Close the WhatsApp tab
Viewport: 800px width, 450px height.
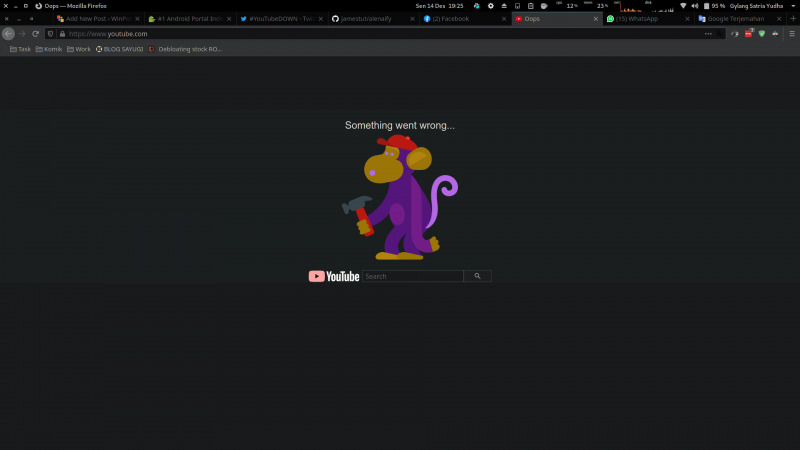click(x=687, y=19)
